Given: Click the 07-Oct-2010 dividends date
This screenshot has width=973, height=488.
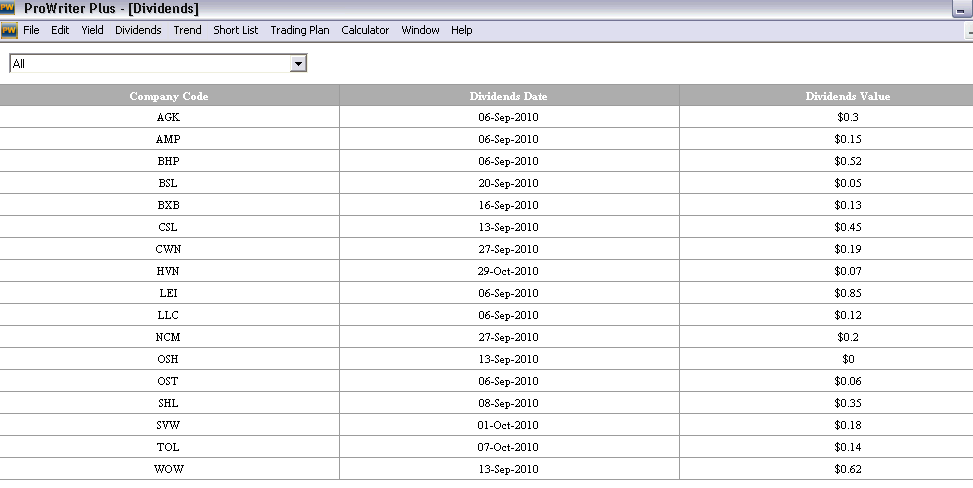Looking at the screenshot, I should (508, 447).
